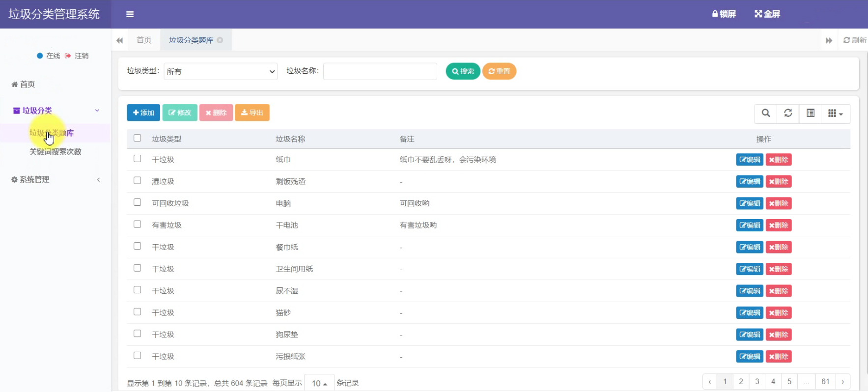The height and width of the screenshot is (392, 868).
Task: Click the toolbar 删除 button
Action: point(216,112)
